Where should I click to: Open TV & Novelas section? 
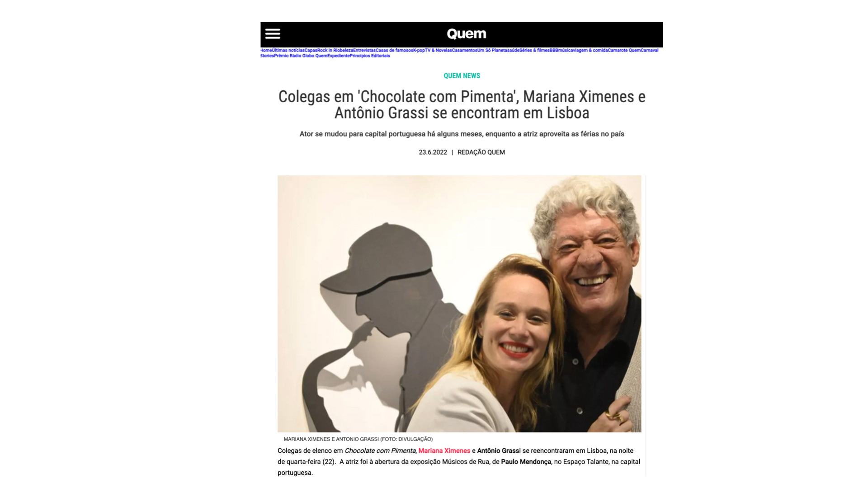(x=439, y=50)
